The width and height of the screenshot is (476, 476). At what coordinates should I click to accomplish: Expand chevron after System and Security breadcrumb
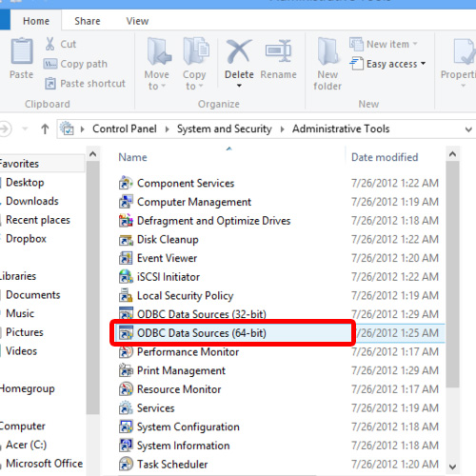click(282, 129)
